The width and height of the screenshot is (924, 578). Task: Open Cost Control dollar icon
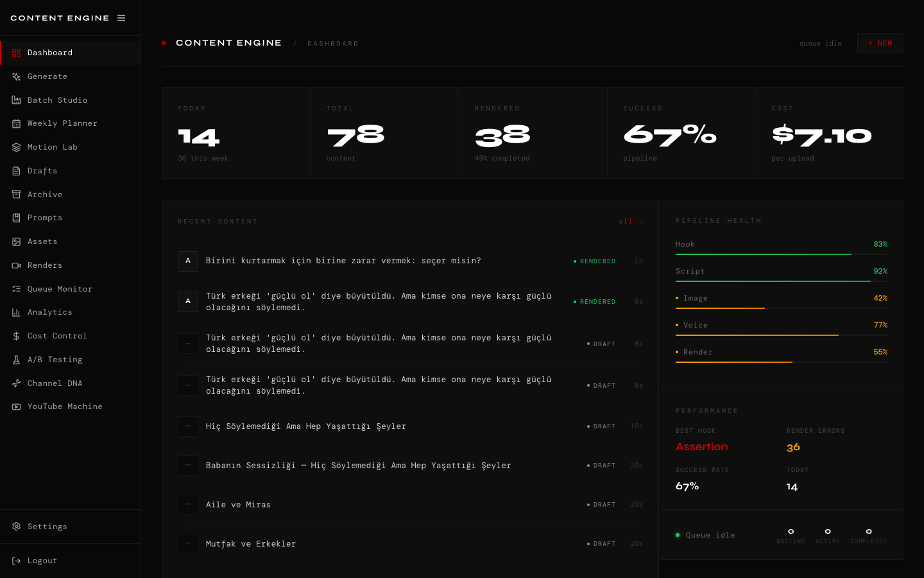point(16,336)
